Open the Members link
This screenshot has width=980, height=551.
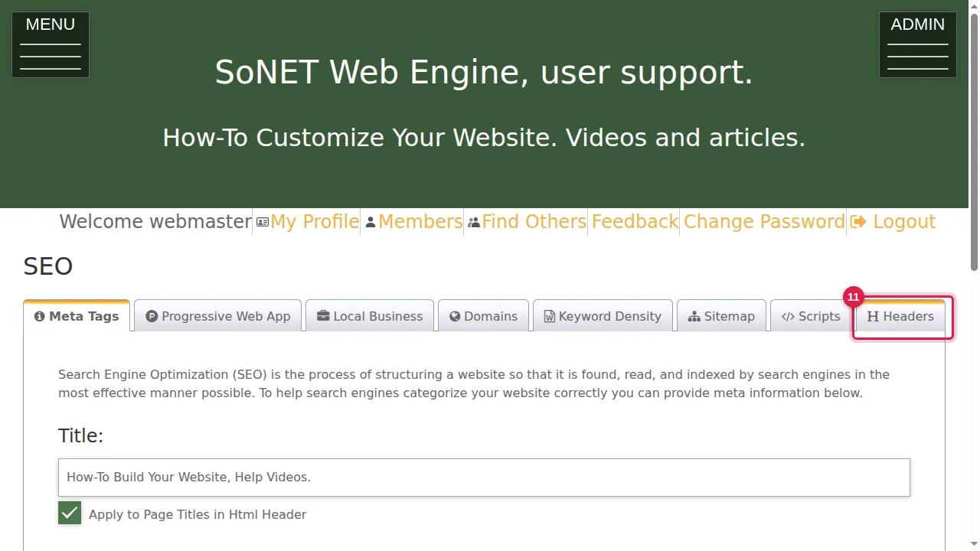(420, 222)
